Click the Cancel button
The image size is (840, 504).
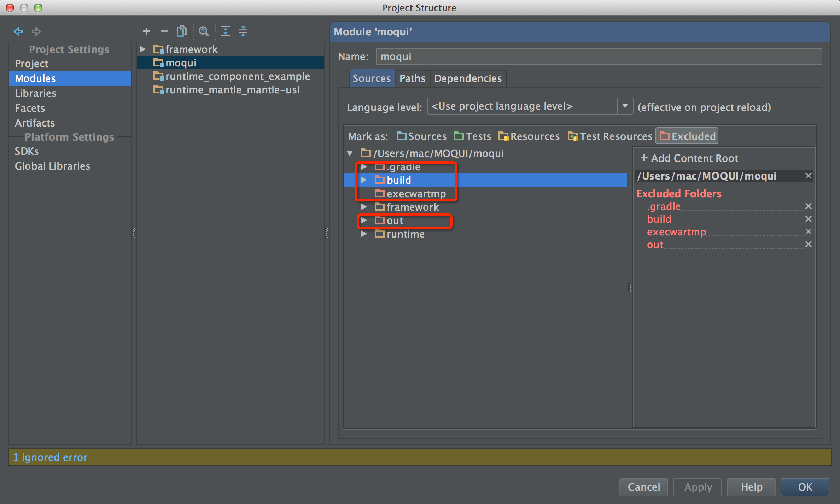coord(643,487)
